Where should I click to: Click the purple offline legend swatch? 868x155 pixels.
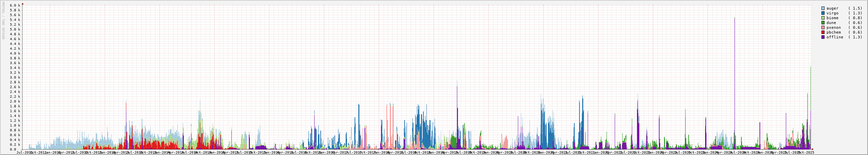(823, 37)
